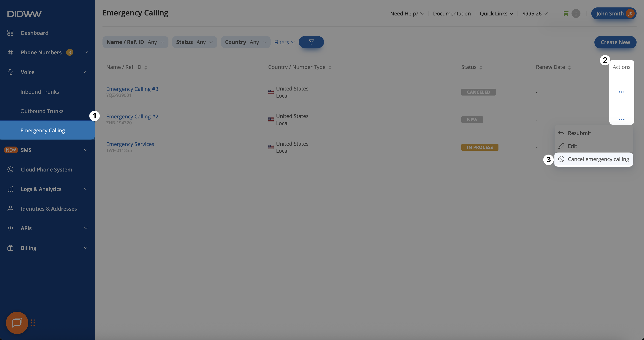Open three-dots actions for Emergency Calling #3
This screenshot has height=340, width=644.
click(x=621, y=92)
